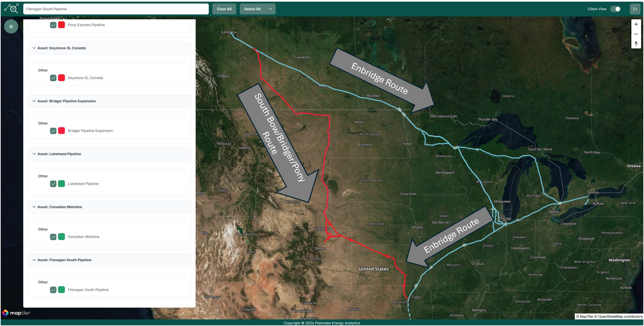Zoom in with the plus icon
644x326 pixels.
click(x=636, y=24)
